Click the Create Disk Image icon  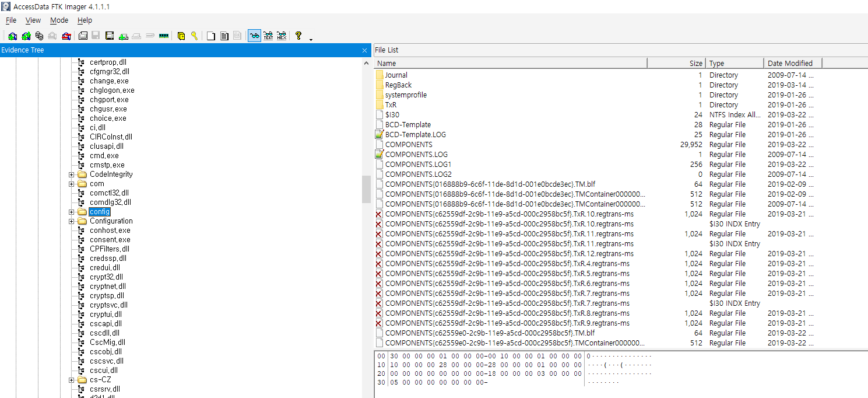(83, 36)
